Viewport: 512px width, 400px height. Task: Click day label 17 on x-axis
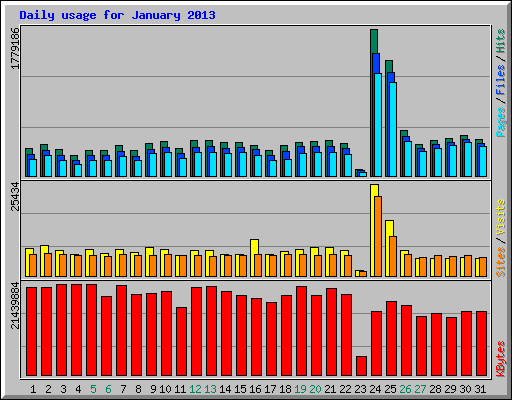(270, 389)
